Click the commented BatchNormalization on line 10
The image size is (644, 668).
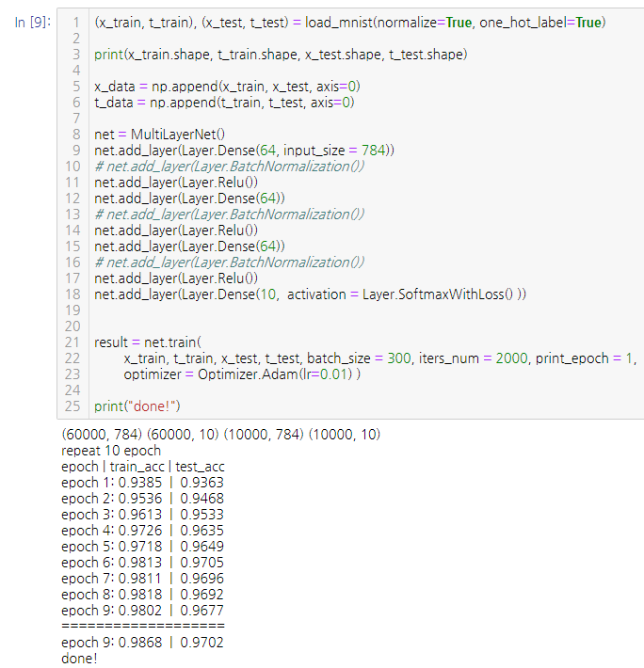pyautogui.click(x=229, y=167)
